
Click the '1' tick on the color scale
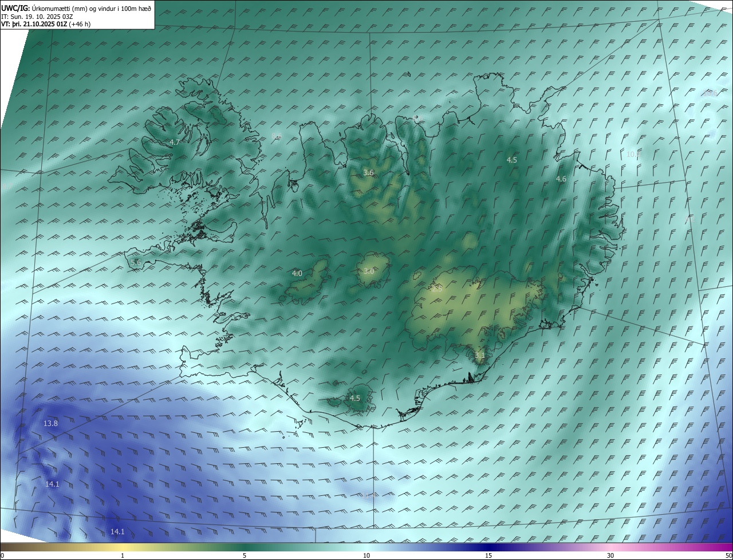pos(123,555)
